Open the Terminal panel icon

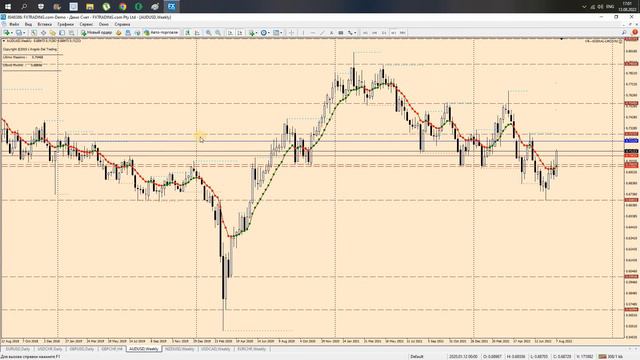(x=62, y=33)
